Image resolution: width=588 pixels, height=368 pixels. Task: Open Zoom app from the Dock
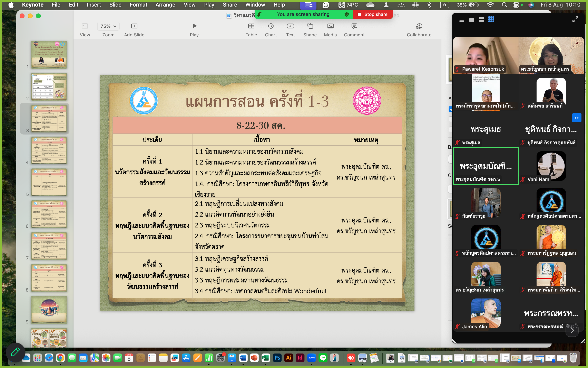click(x=312, y=358)
